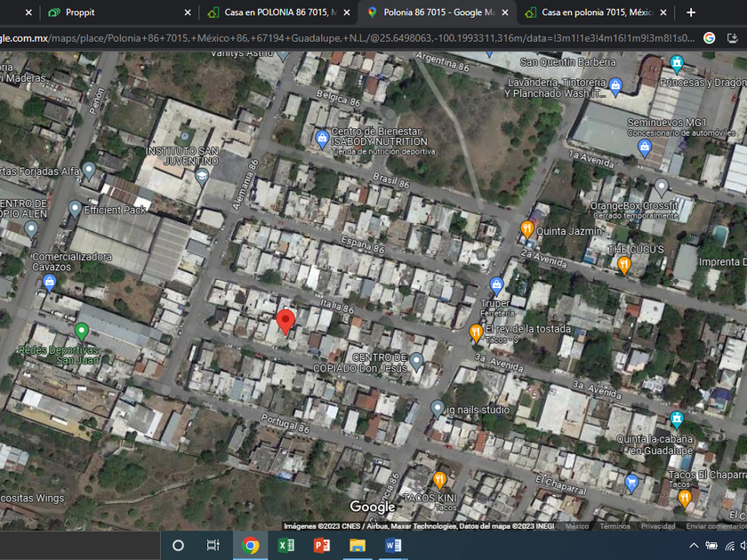Viewport: 747px width, 560px height.
Task: Open the Privacidad link in map footer
Action: [658, 526]
